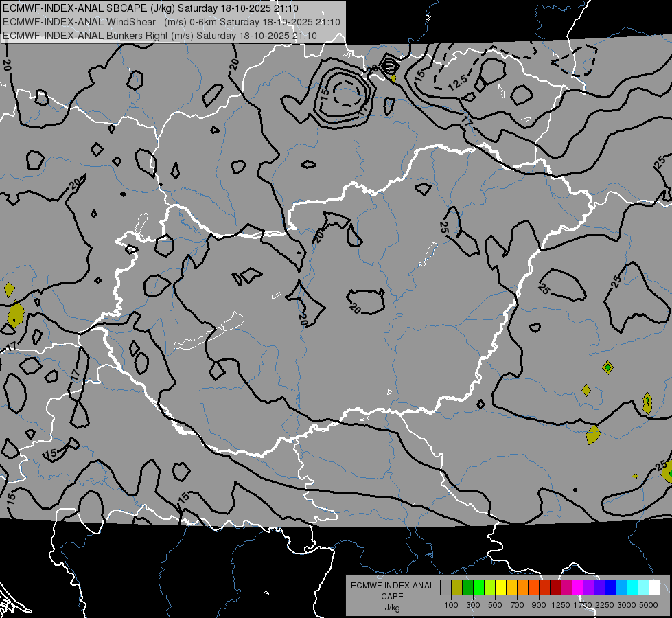Click the bright green legend swatch
Image resolution: width=672 pixels, height=618 pixels.
click(478, 588)
